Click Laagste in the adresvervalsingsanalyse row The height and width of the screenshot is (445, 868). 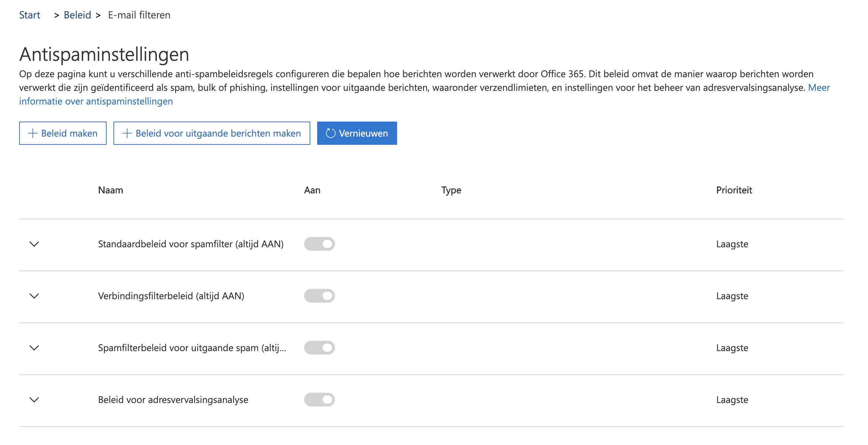pyautogui.click(x=732, y=400)
